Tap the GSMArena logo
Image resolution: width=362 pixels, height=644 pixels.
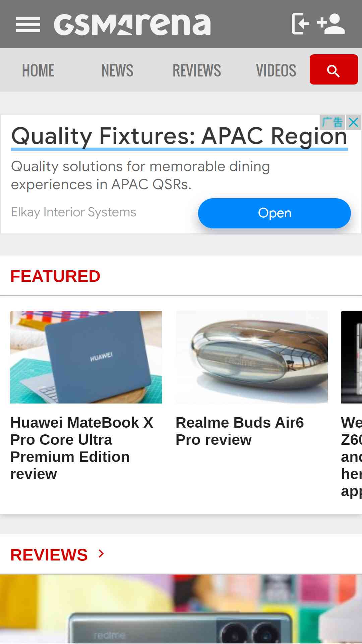[132, 24]
